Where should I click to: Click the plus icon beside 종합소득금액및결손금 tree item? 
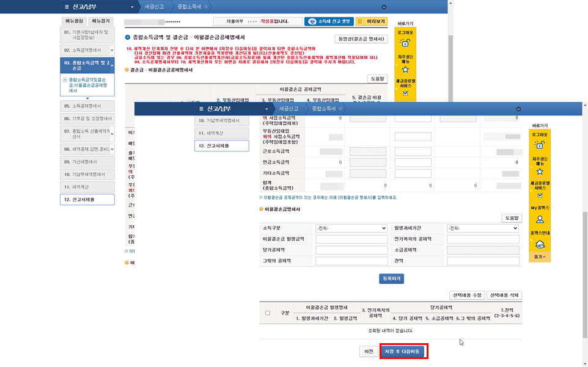[x=65, y=80]
